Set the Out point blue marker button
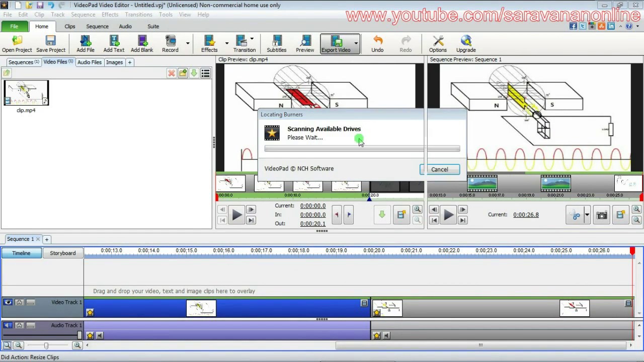 pos(349,215)
